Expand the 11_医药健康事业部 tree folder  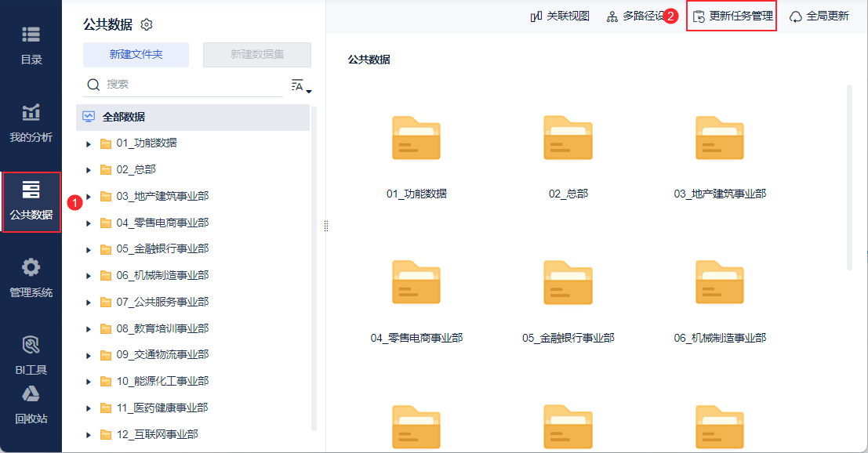89,408
